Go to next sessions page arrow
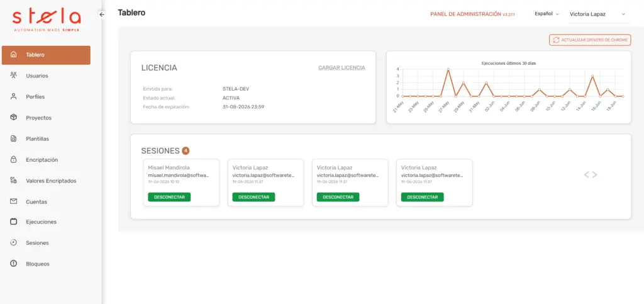This screenshot has height=304, width=644. pyautogui.click(x=594, y=174)
